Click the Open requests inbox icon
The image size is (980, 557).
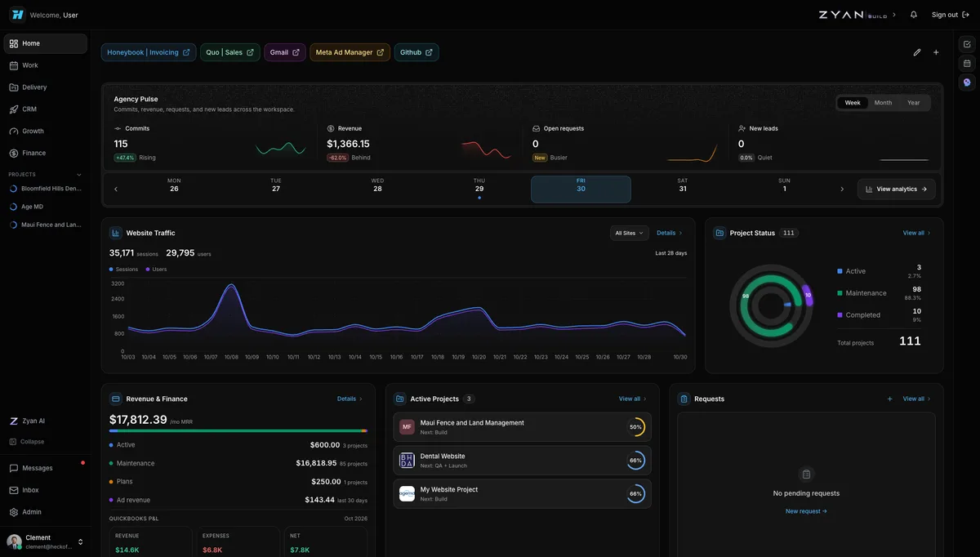pos(537,128)
